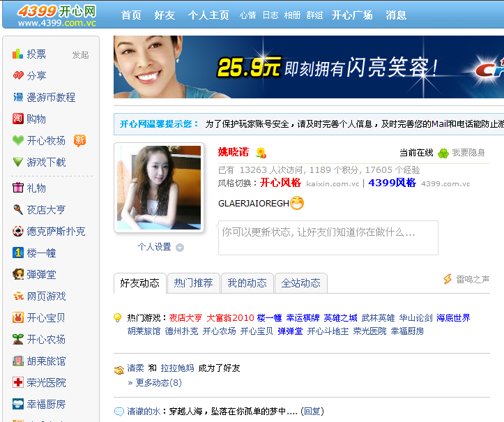Click the handshake friend activity icon
Screen dimensions: 504x422
pyautogui.click(x=119, y=370)
